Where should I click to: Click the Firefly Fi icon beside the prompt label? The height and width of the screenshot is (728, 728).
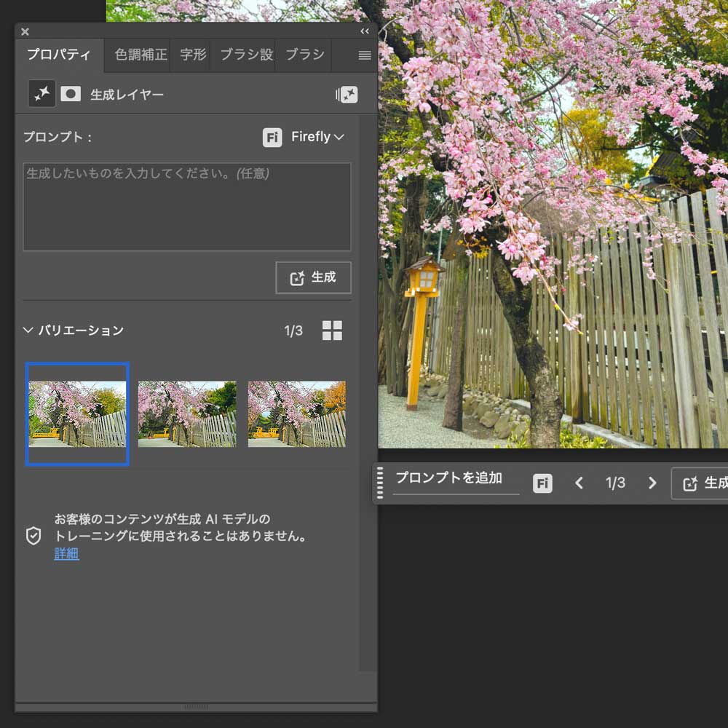(x=272, y=137)
